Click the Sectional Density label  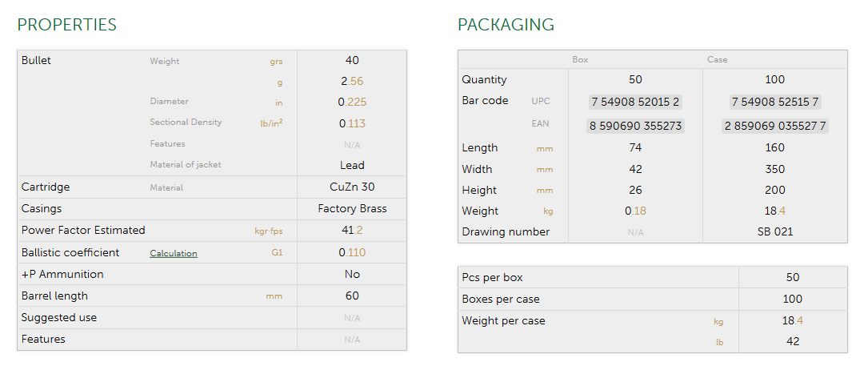186,123
